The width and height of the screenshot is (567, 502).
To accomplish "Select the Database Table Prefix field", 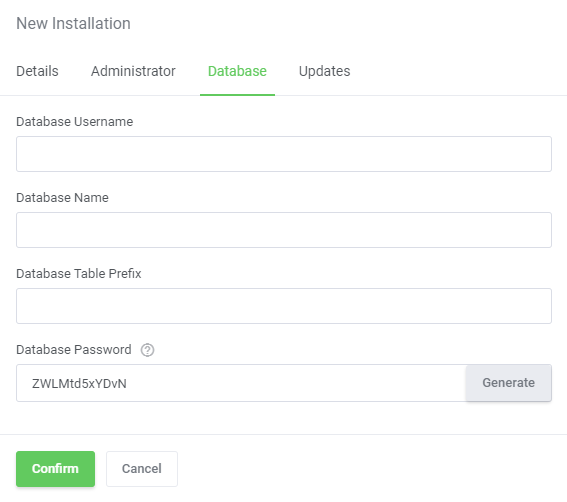I will coord(284,306).
